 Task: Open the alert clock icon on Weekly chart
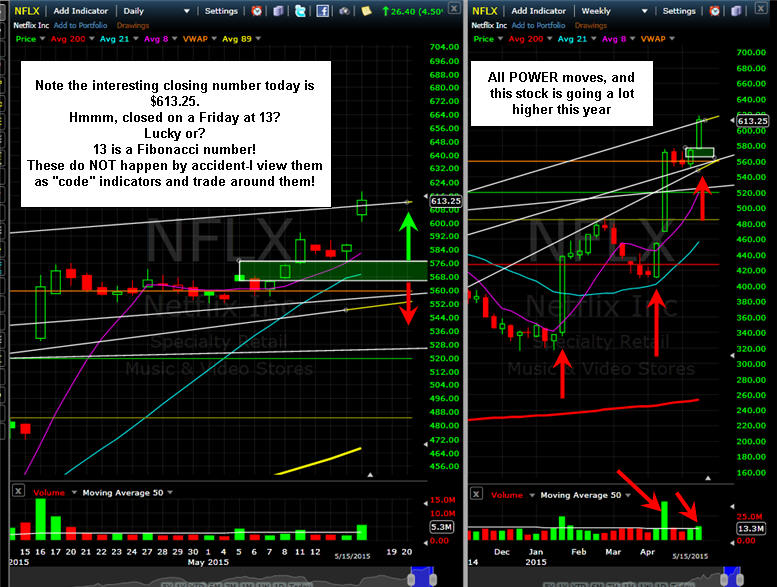(715, 10)
